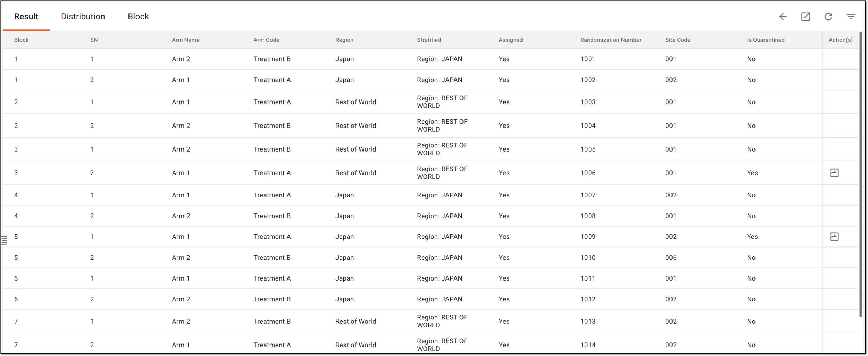The height and width of the screenshot is (356, 868).
Task: Click the Assigned column header
Action: (510, 40)
